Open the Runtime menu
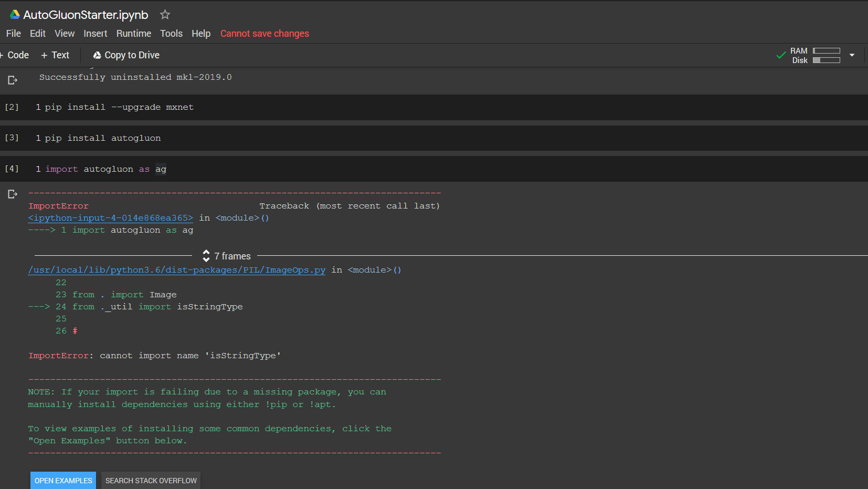 [134, 34]
